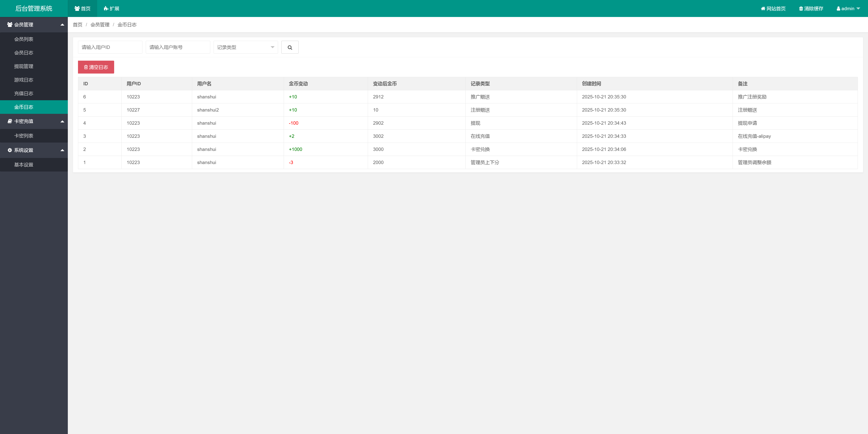Click the 请输入用户账号 input field

(x=178, y=47)
